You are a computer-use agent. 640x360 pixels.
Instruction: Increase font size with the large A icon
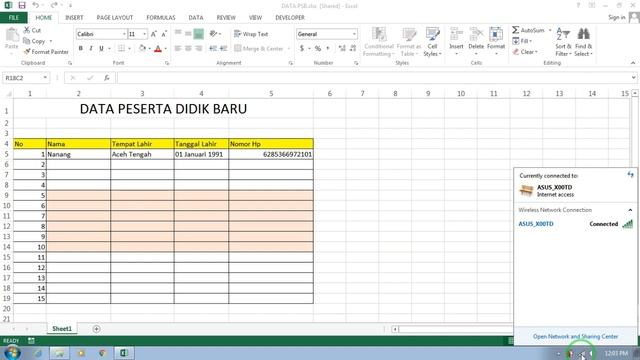pyautogui.click(x=153, y=34)
